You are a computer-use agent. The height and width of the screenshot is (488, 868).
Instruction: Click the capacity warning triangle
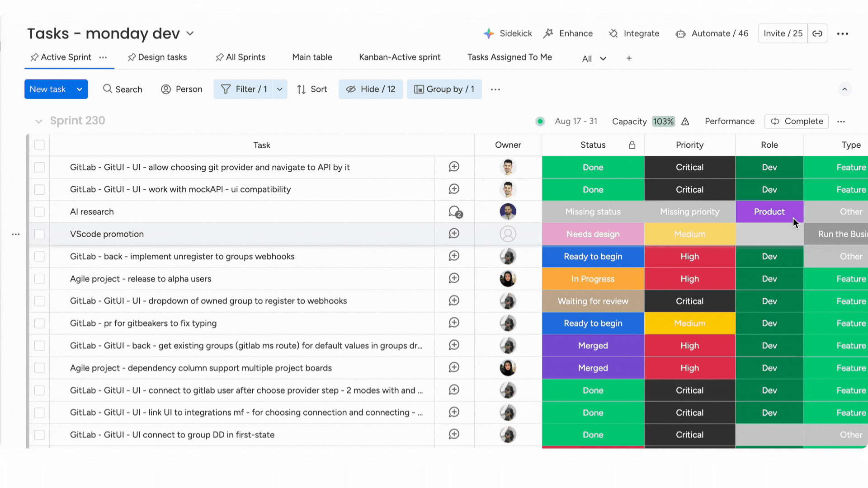coord(685,122)
